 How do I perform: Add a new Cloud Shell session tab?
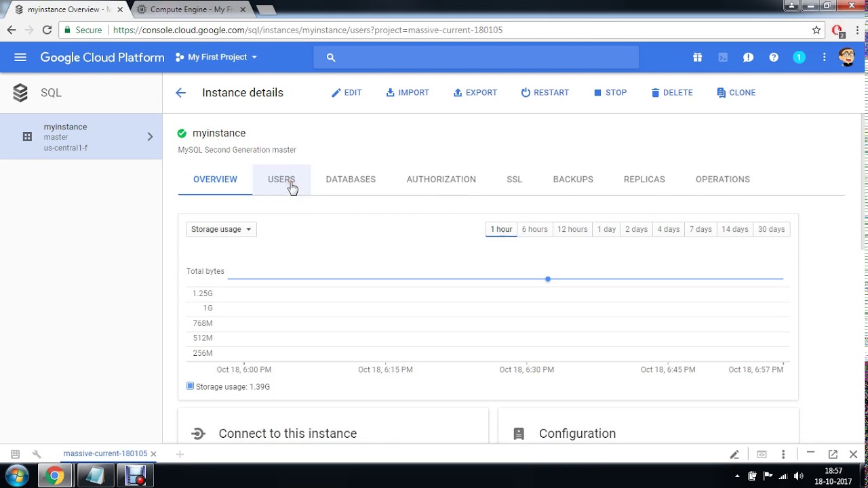click(180, 454)
